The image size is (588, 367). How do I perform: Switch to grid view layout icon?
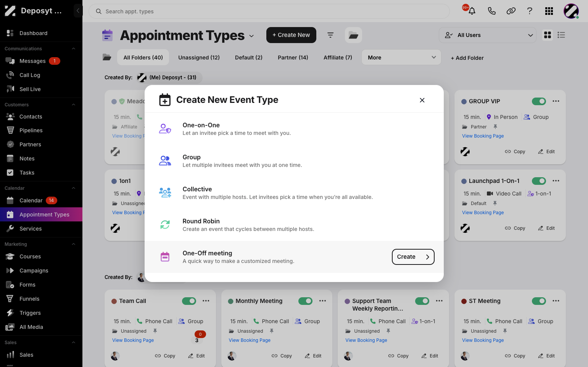click(548, 35)
